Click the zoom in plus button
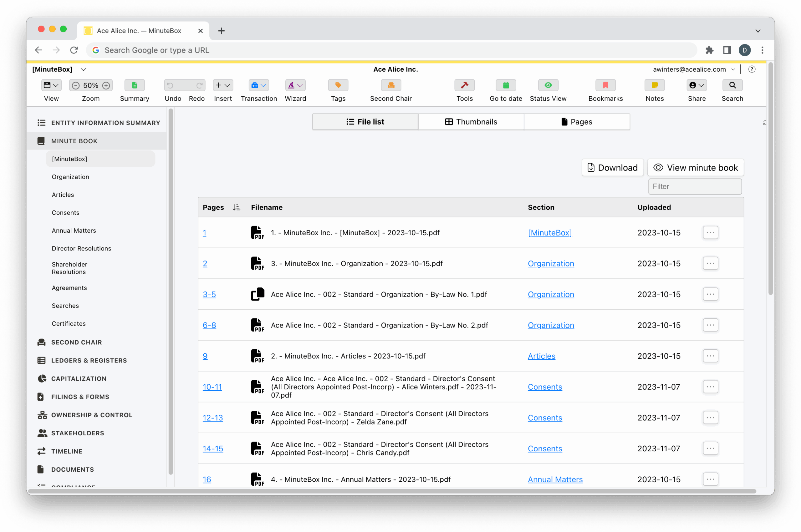 (106, 85)
